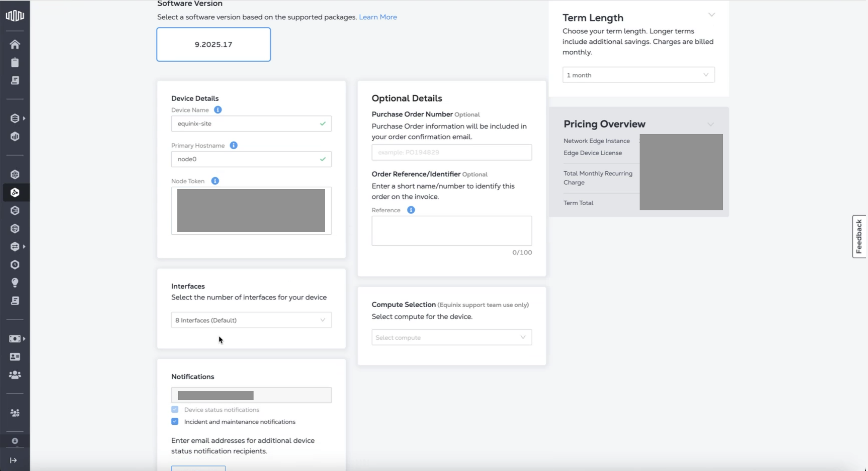
Task: Open the term length 1 month dropdown
Action: [638, 75]
